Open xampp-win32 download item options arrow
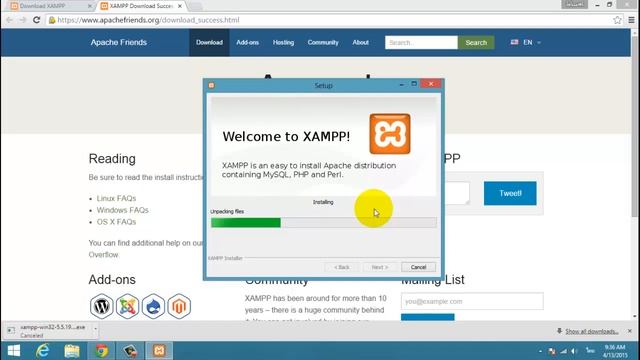 click(x=95, y=328)
